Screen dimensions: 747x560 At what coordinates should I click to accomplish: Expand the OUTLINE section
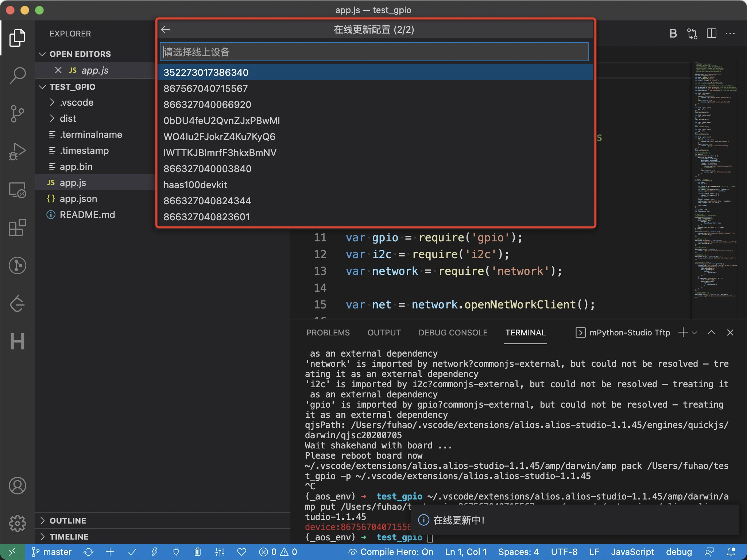(42, 521)
